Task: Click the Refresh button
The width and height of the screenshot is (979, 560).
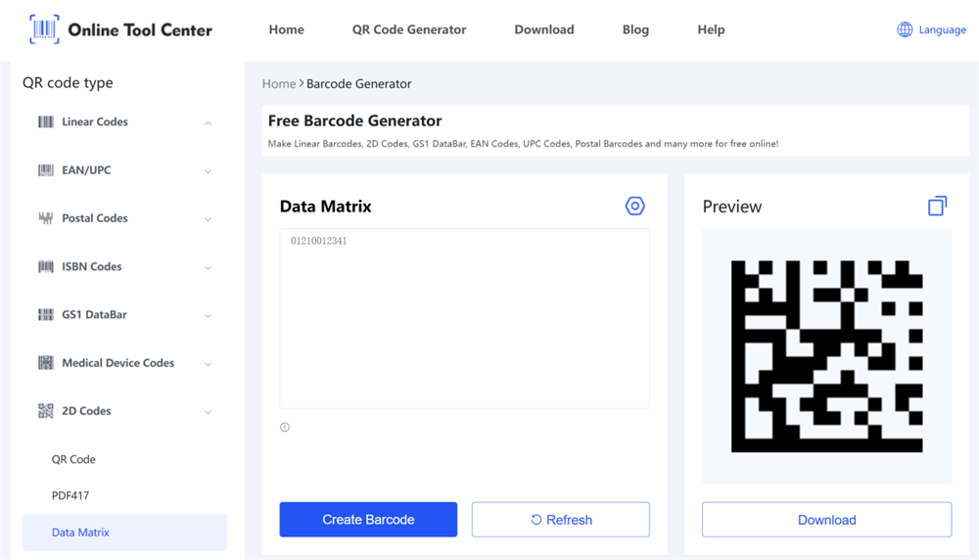Action: 561,520
